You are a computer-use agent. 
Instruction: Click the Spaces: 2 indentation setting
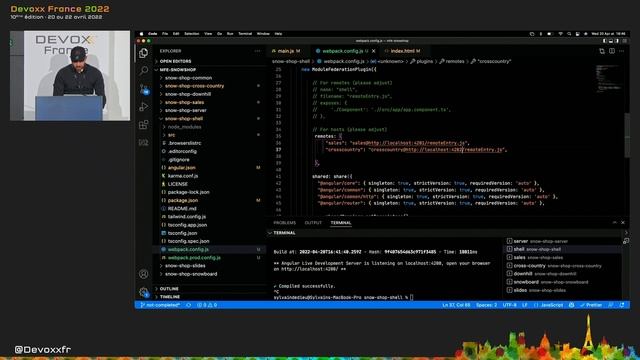[487, 305]
